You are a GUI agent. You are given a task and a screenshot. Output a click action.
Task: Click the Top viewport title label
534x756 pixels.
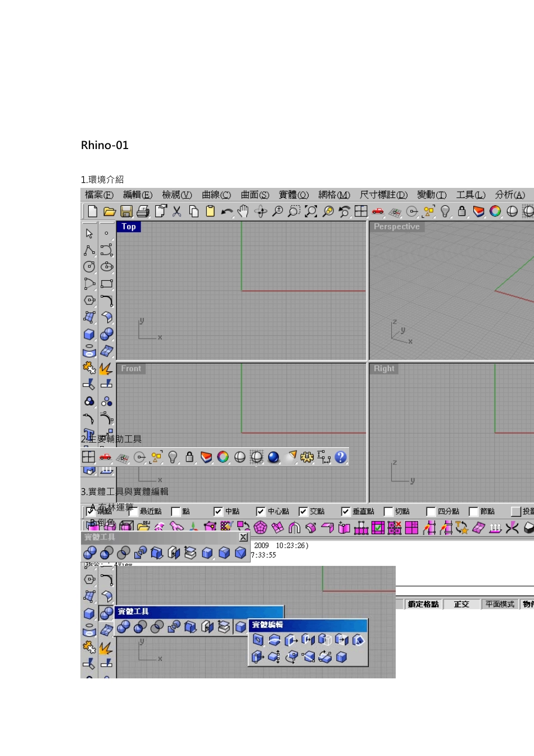[x=129, y=227]
